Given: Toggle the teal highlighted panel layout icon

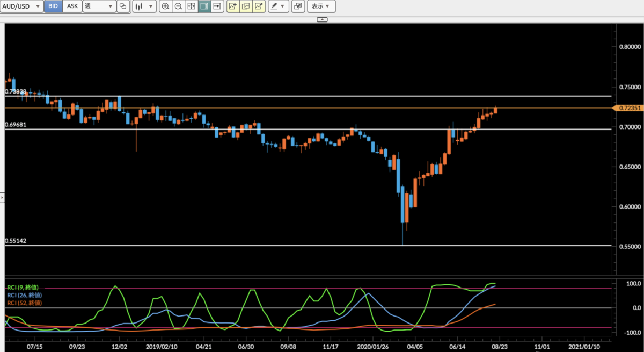Looking at the screenshot, I should 204,6.
